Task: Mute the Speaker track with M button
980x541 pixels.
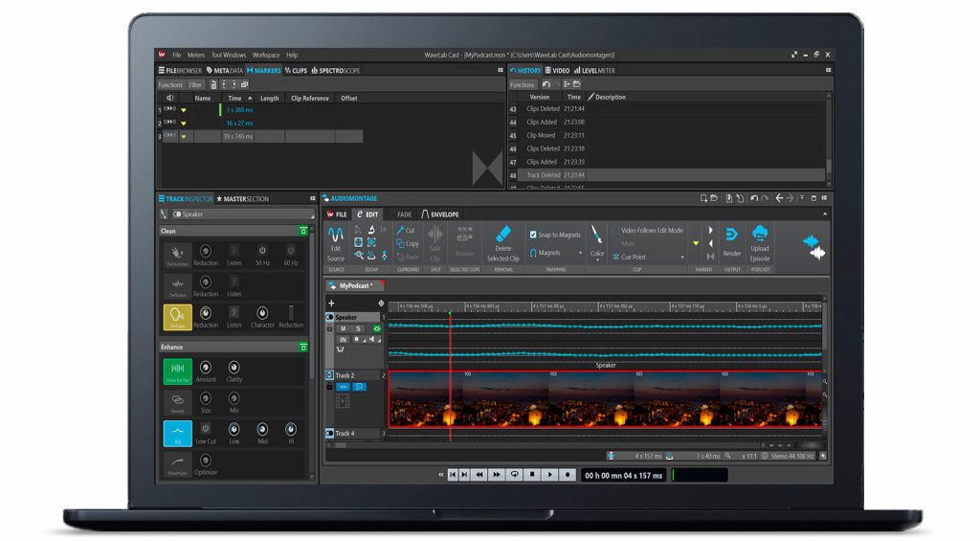Action: 344,328
